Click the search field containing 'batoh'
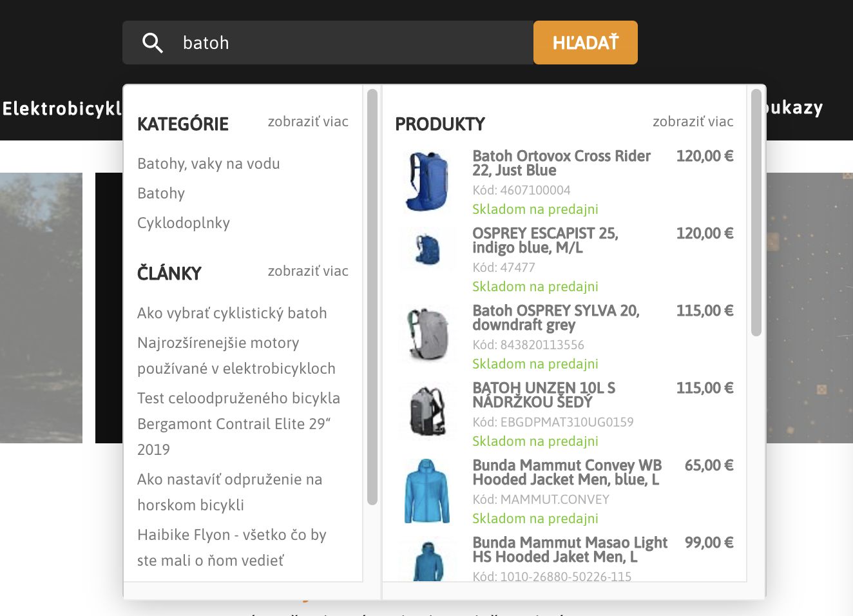Screen dimensions: 853x616 (348, 43)
